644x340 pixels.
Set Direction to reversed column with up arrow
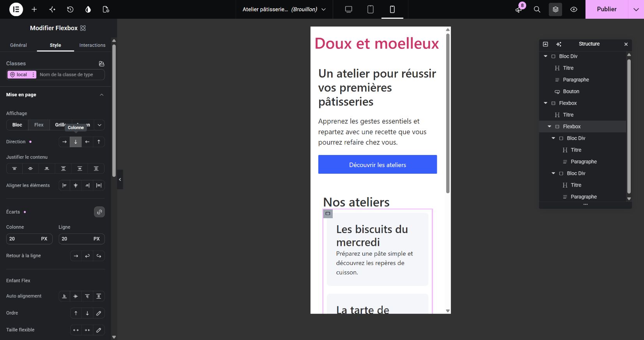[x=99, y=142]
